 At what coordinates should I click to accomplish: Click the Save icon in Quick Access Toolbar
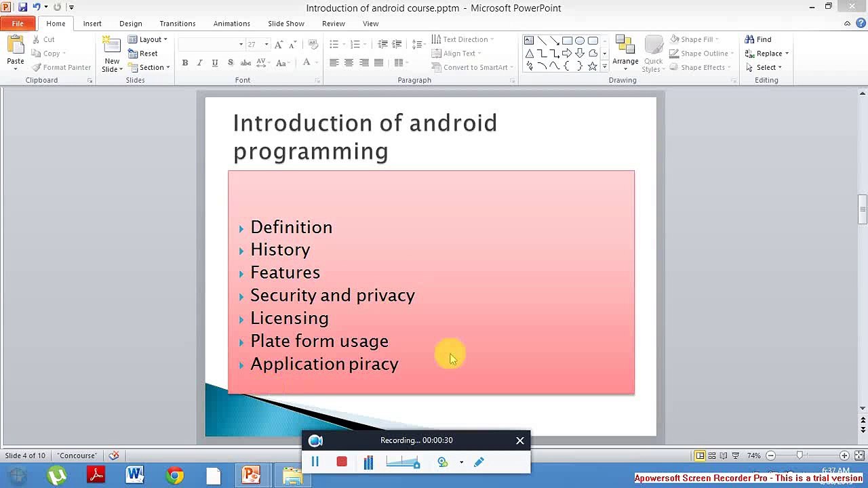(23, 7)
